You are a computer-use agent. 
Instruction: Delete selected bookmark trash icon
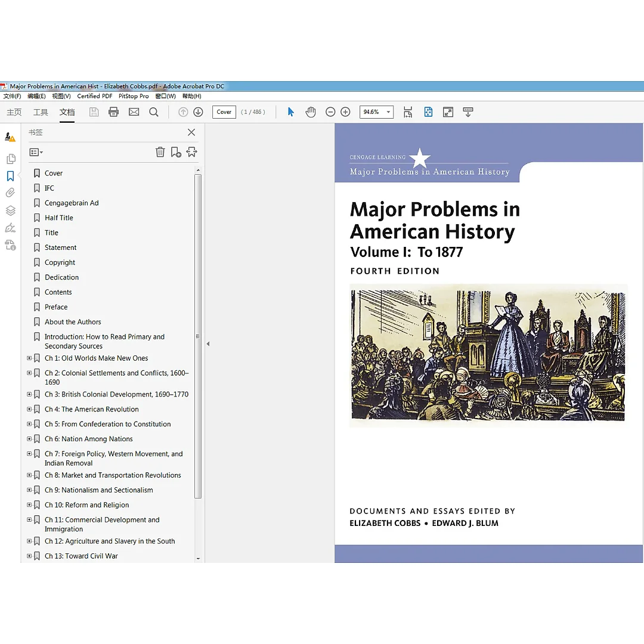click(x=160, y=152)
